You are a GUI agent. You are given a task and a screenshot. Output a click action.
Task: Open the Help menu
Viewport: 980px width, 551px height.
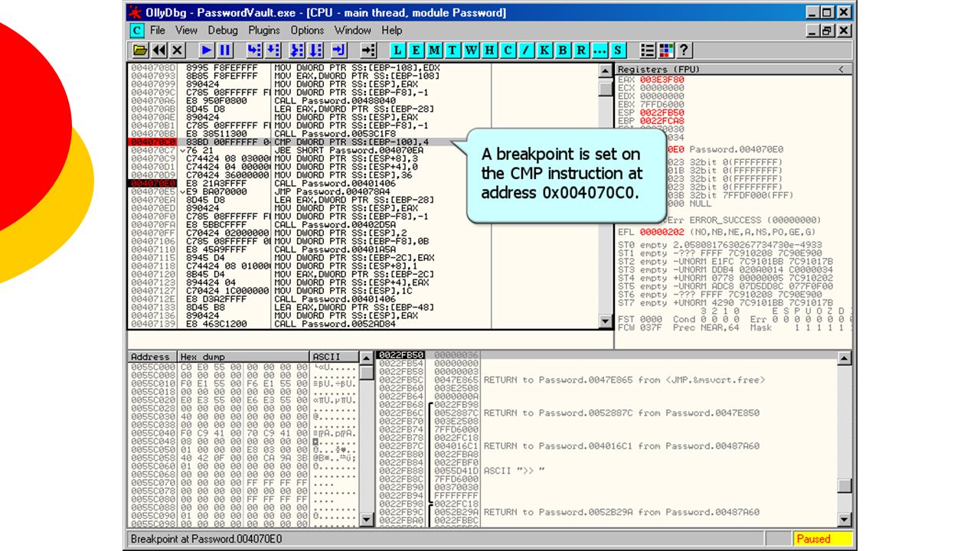[x=391, y=31]
